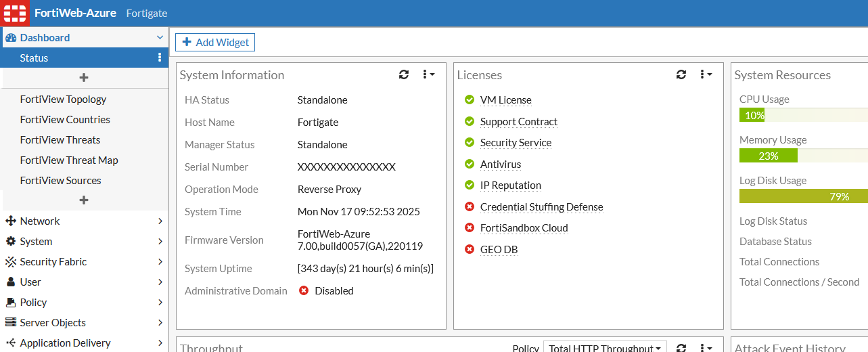Refresh the System Information widget
The image size is (868, 352).
pos(404,74)
